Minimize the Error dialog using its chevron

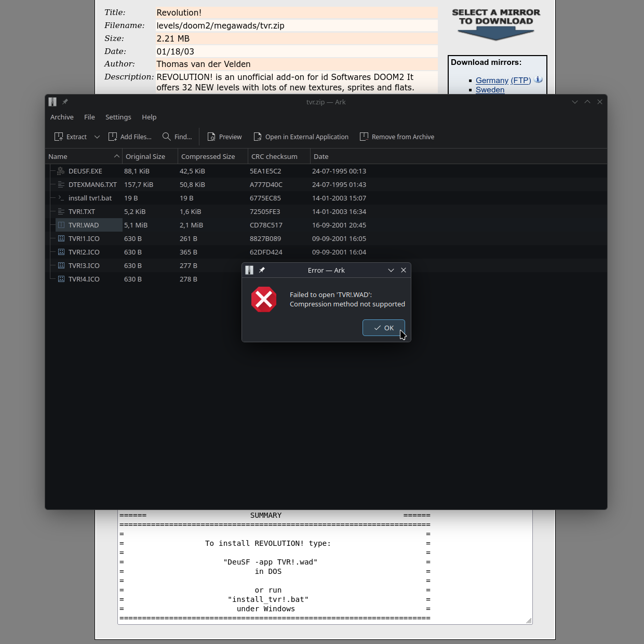[391, 270]
